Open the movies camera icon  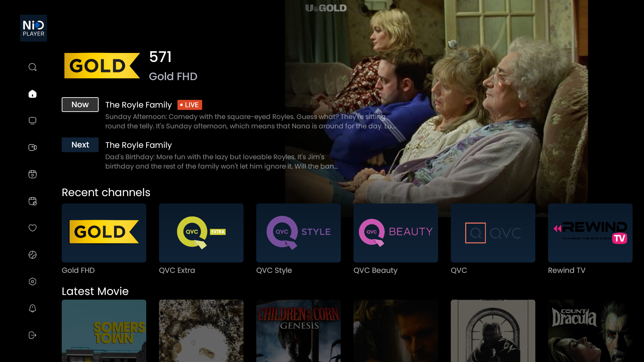point(33,147)
